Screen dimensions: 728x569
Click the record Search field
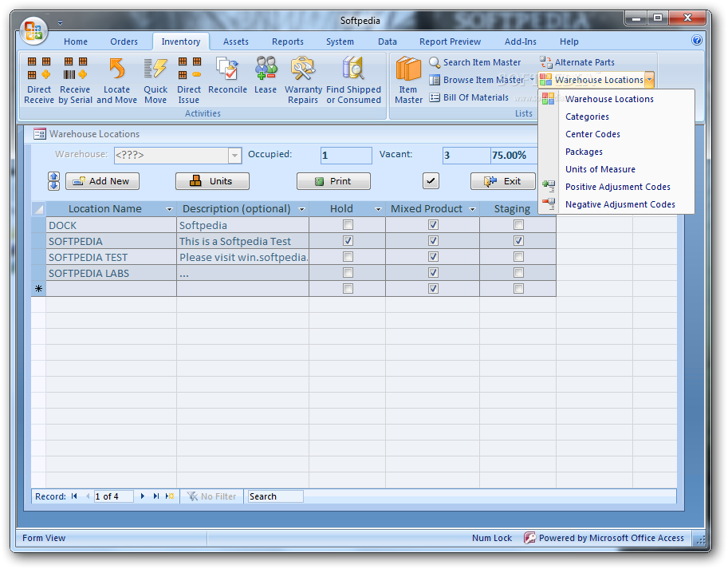pyautogui.click(x=275, y=496)
